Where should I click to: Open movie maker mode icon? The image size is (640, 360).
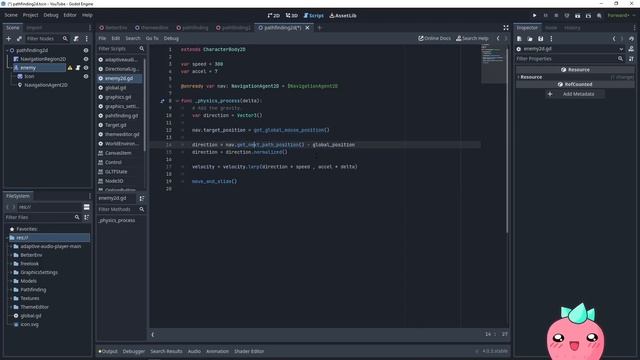coord(599,16)
